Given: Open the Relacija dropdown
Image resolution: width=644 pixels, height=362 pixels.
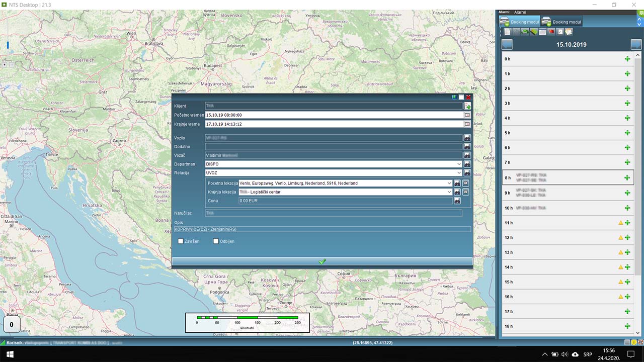Looking at the screenshot, I should coord(459,173).
